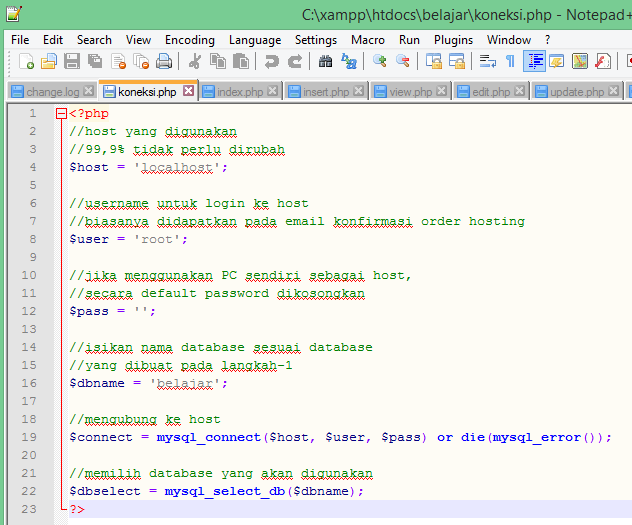Click the Cut scissors icon
Viewport: 632px width, 525px height.
(195, 62)
